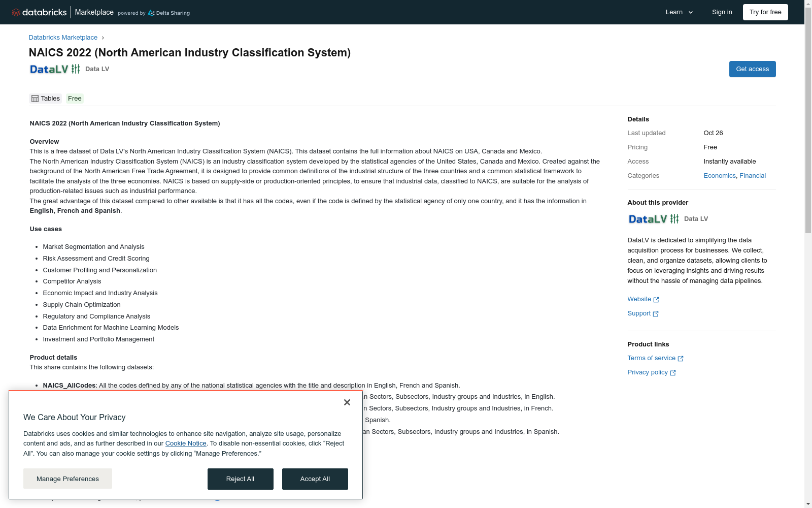Click the Details sidebar heading
This screenshot has width=812, height=508.
click(x=638, y=119)
